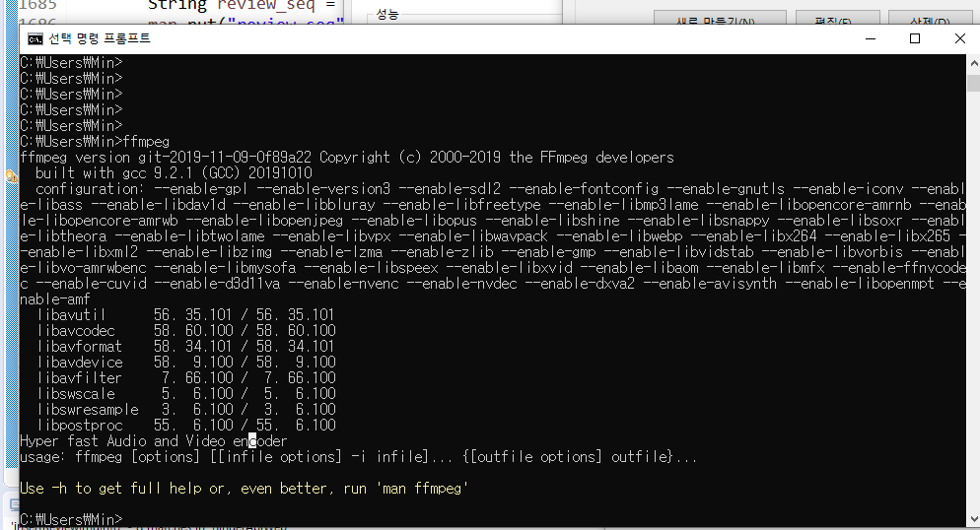980x530 pixels.
Task: Maximize the Command Prompt window
Action: (915, 38)
